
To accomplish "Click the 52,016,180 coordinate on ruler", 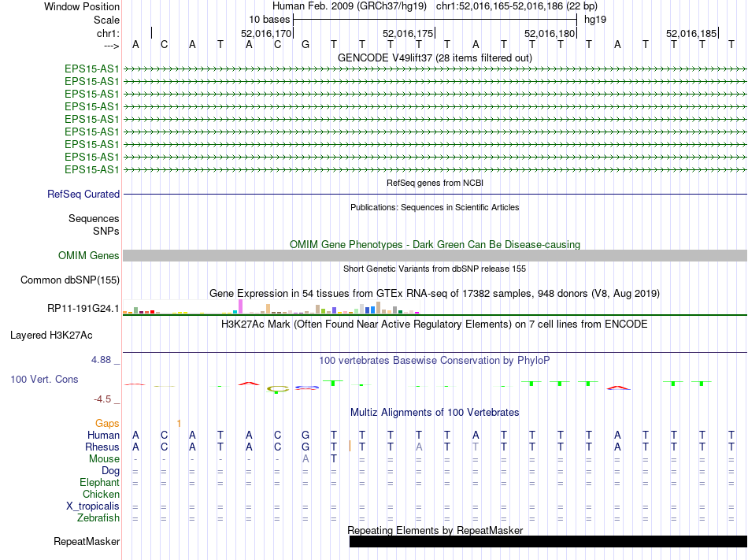I will 549,33.
